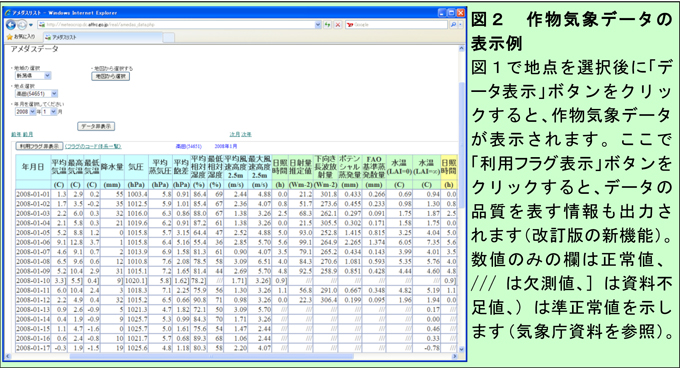The width and height of the screenshot is (680, 368).
Task: Click the browser Back arrow button
Action: pyautogui.click(x=11, y=25)
